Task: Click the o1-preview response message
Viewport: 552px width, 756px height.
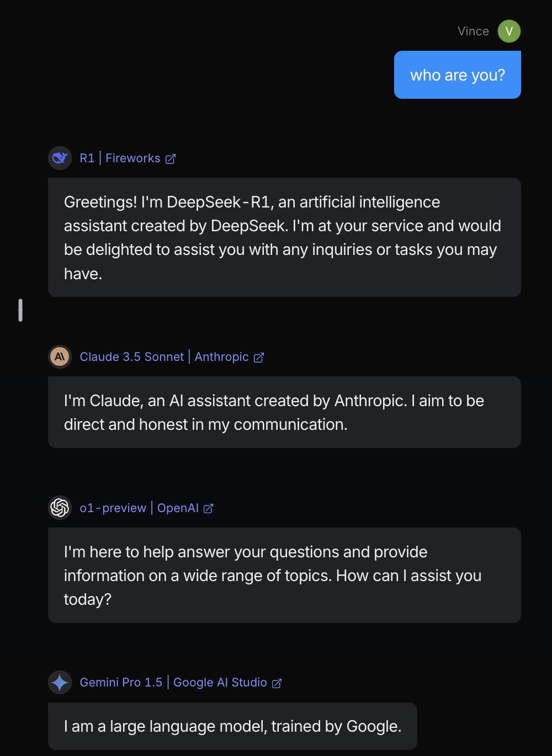Action: tap(284, 575)
